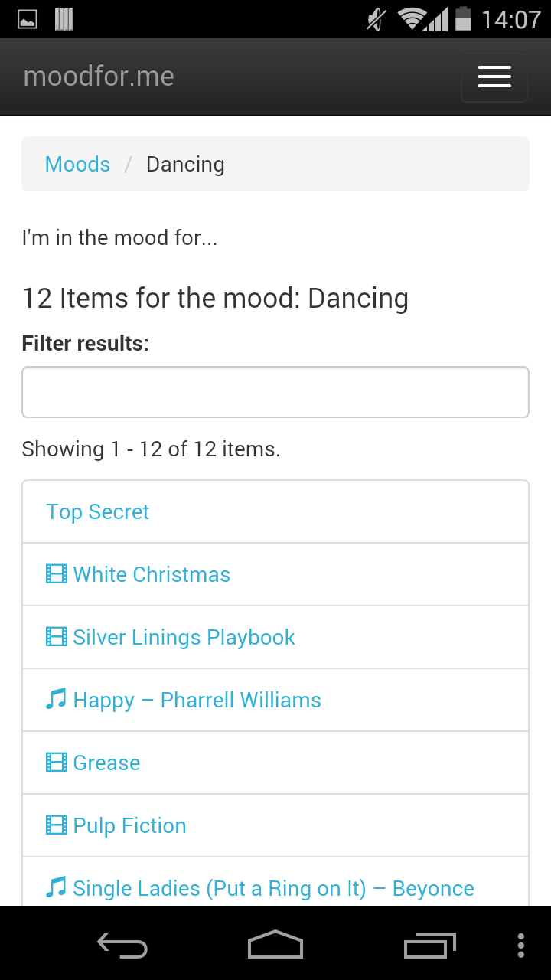Open the White Christmas title link

pyautogui.click(x=152, y=574)
